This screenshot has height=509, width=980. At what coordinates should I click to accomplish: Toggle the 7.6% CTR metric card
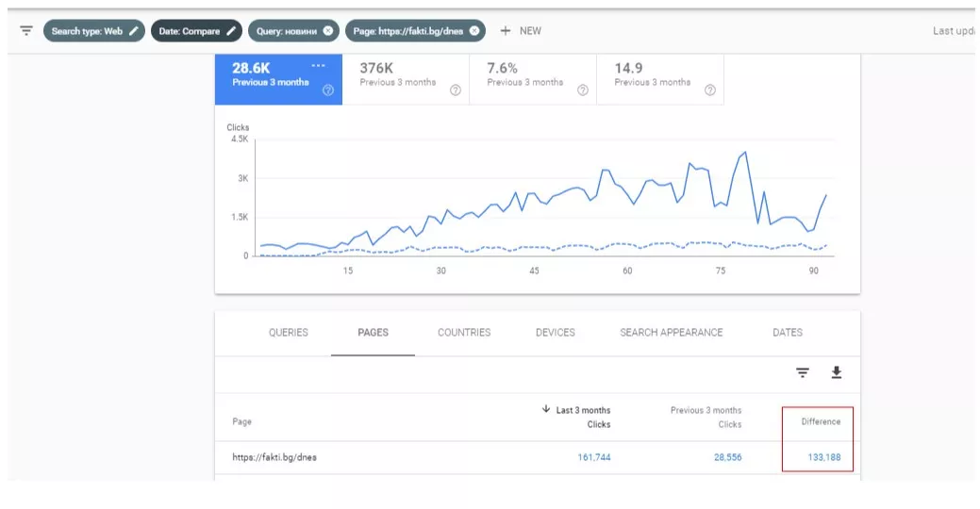(533, 79)
